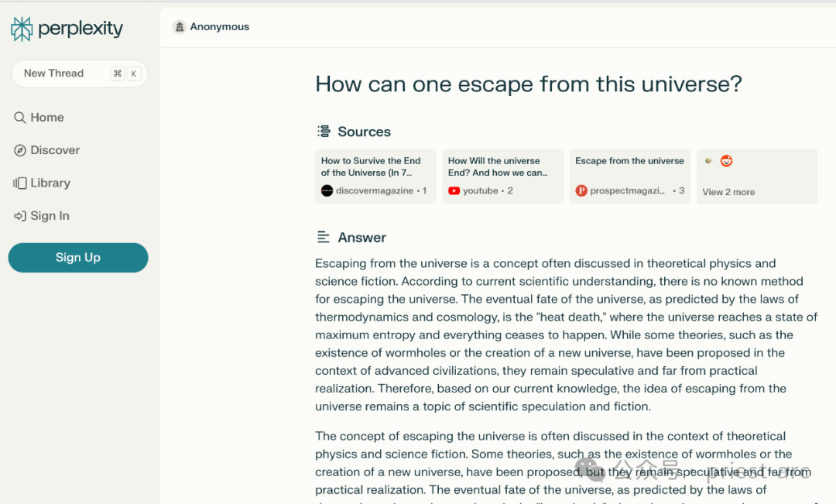Click the Perplexity logo icon
The height and width of the screenshot is (504, 836).
22,29
